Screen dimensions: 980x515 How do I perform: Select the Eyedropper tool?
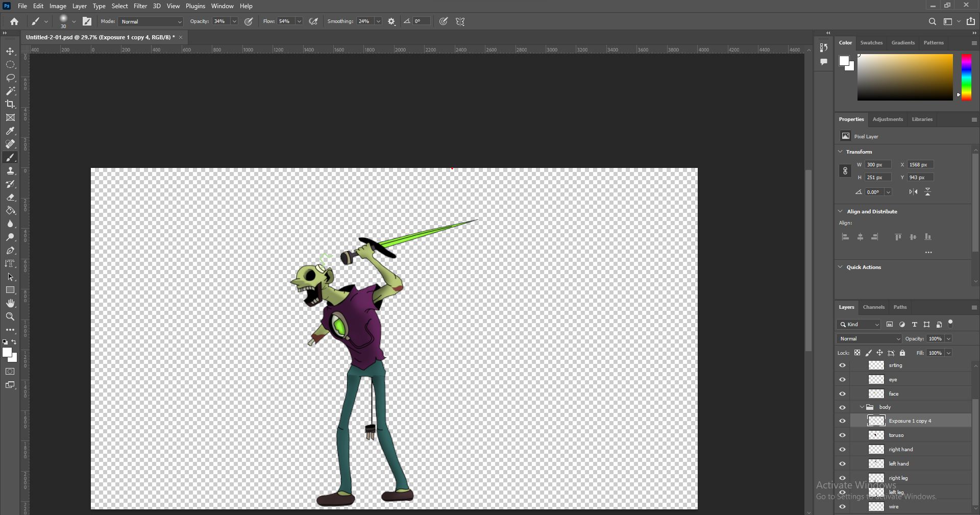tap(10, 131)
